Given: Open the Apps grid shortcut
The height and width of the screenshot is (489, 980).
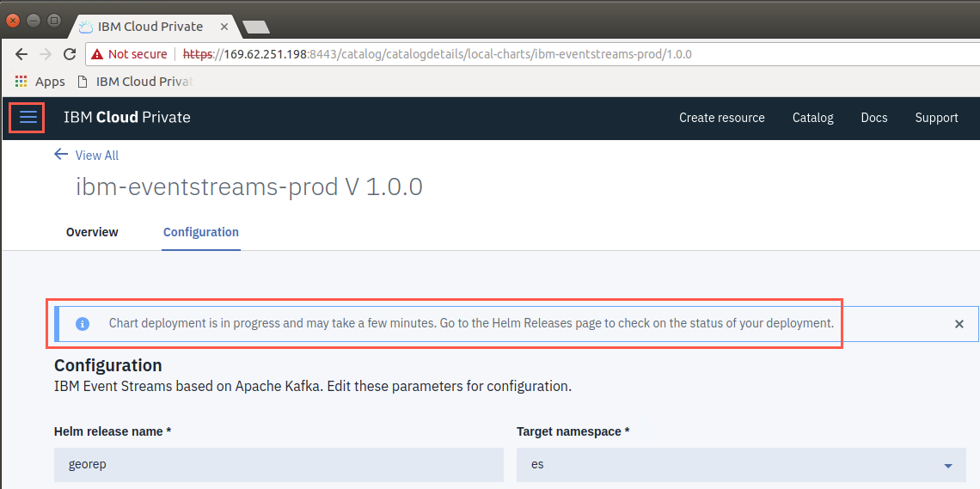Looking at the screenshot, I should click(40, 82).
